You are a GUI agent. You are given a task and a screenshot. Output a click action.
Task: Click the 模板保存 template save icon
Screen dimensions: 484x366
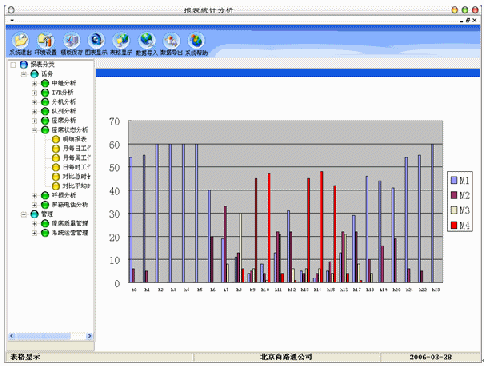pos(71,41)
